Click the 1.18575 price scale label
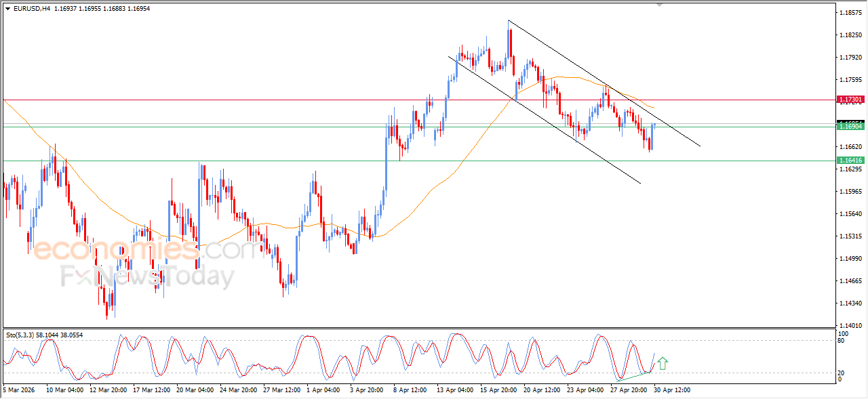The height and width of the screenshot is (399, 868). point(850,13)
